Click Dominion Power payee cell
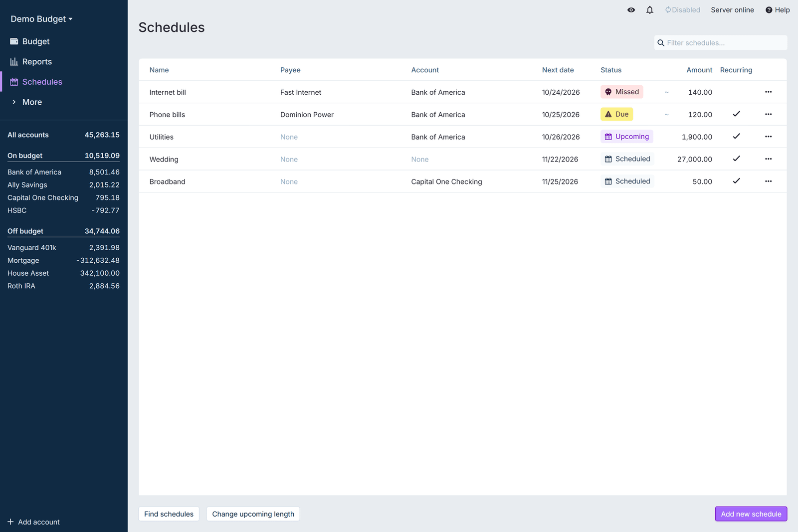The height and width of the screenshot is (532, 798). point(307,115)
